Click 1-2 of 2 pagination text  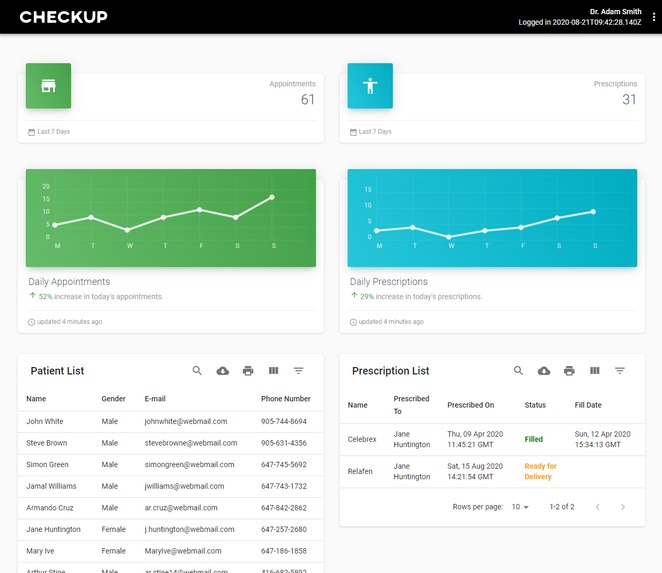tap(562, 507)
